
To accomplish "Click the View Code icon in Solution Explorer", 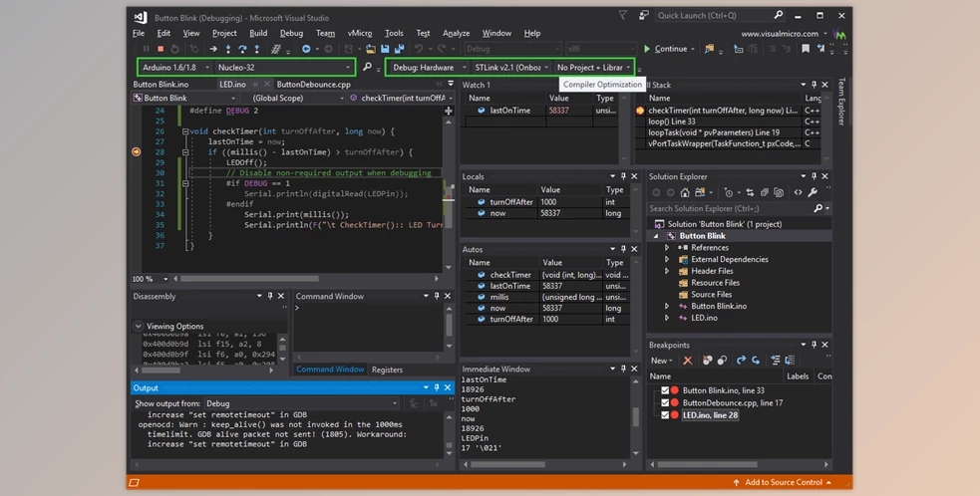I will pyautogui.click(x=799, y=192).
